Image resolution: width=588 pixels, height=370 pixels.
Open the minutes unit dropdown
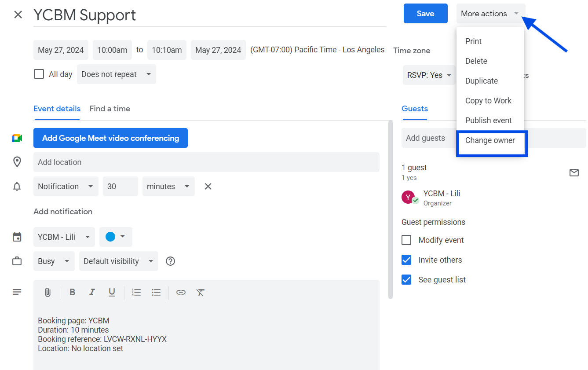click(x=168, y=187)
